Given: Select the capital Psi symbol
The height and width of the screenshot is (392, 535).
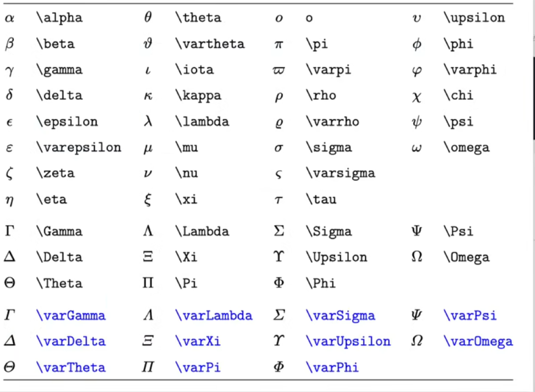Looking at the screenshot, I should [416, 231].
